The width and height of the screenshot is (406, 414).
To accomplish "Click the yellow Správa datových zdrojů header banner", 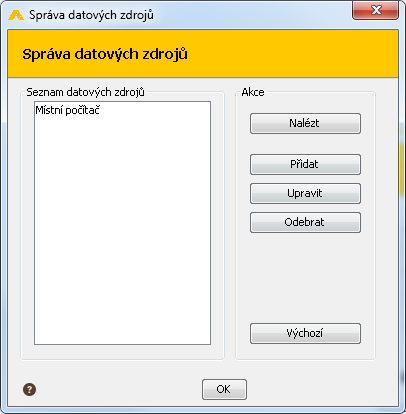I will (x=203, y=54).
